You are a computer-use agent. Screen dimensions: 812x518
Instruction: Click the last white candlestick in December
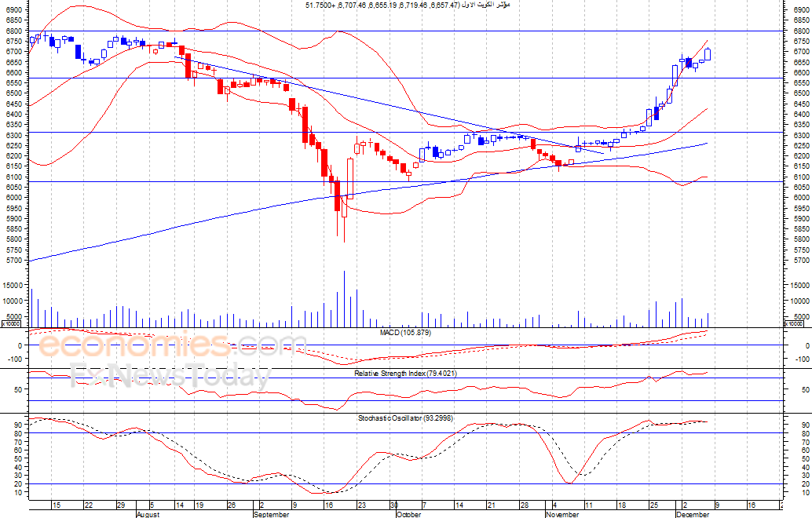pyautogui.click(x=708, y=54)
